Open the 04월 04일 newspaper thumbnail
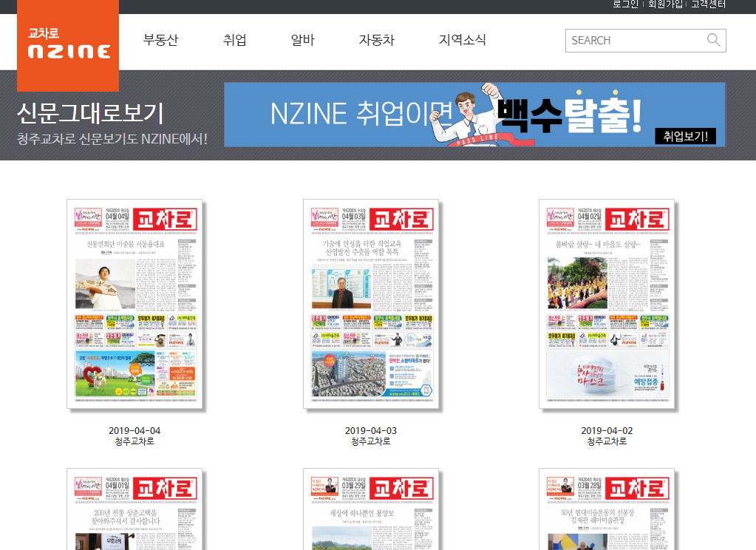Viewport: 756px width, 550px height. click(x=134, y=304)
